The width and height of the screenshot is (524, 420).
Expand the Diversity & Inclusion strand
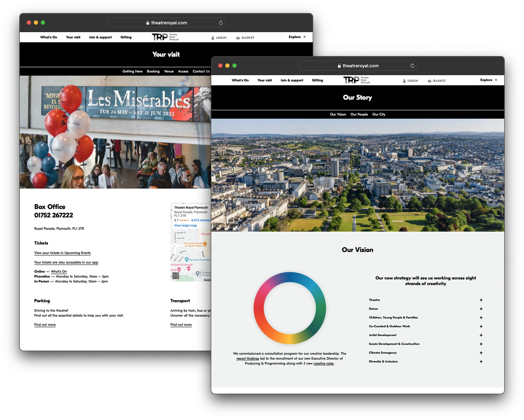click(425, 361)
